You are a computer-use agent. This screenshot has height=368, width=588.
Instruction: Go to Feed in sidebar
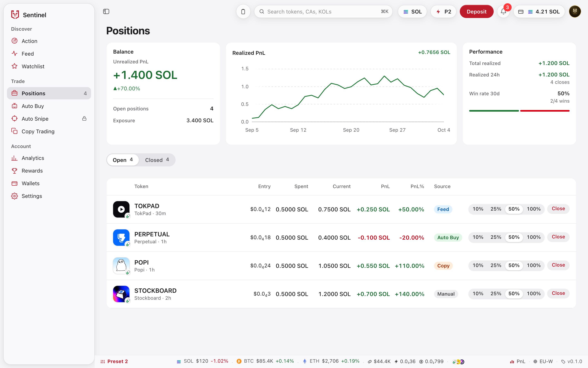49,54
